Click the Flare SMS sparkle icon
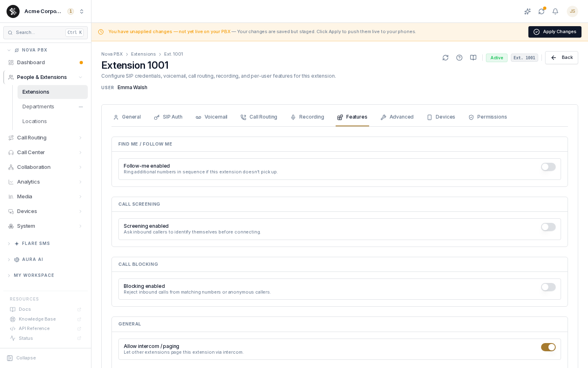The image size is (588, 368). pyautogui.click(x=17, y=244)
